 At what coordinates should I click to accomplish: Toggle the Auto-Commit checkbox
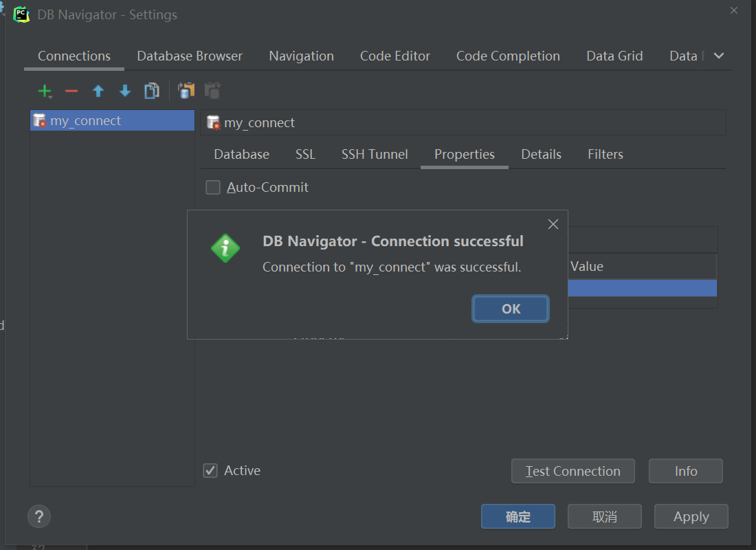213,187
